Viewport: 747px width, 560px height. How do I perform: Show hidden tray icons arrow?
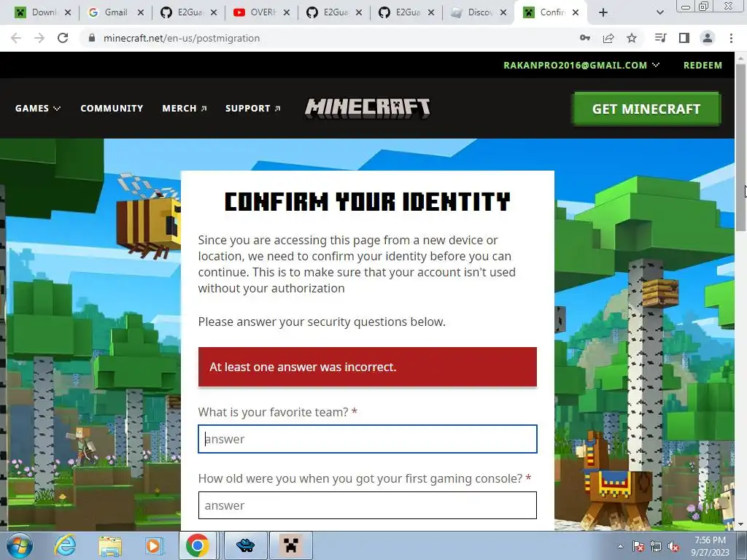[x=620, y=546]
